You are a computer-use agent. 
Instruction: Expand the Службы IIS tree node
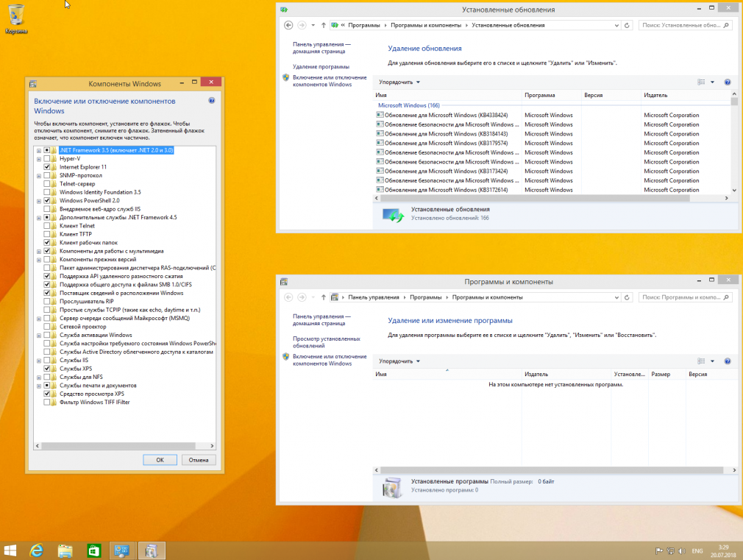click(x=39, y=361)
